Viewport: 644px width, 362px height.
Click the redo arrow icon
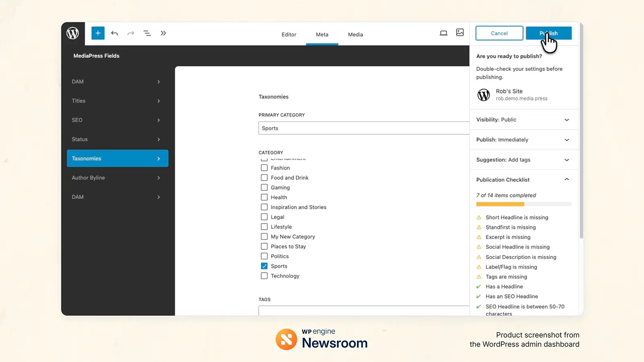(x=130, y=33)
